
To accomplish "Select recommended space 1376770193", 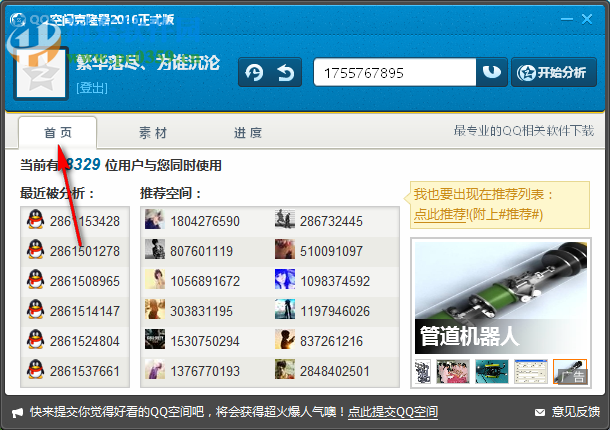I will point(205,371).
